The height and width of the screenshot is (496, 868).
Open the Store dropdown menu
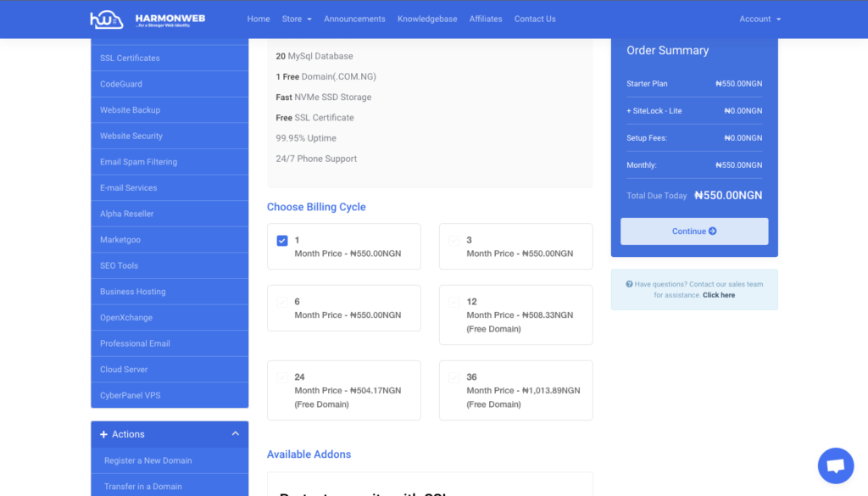click(x=297, y=19)
